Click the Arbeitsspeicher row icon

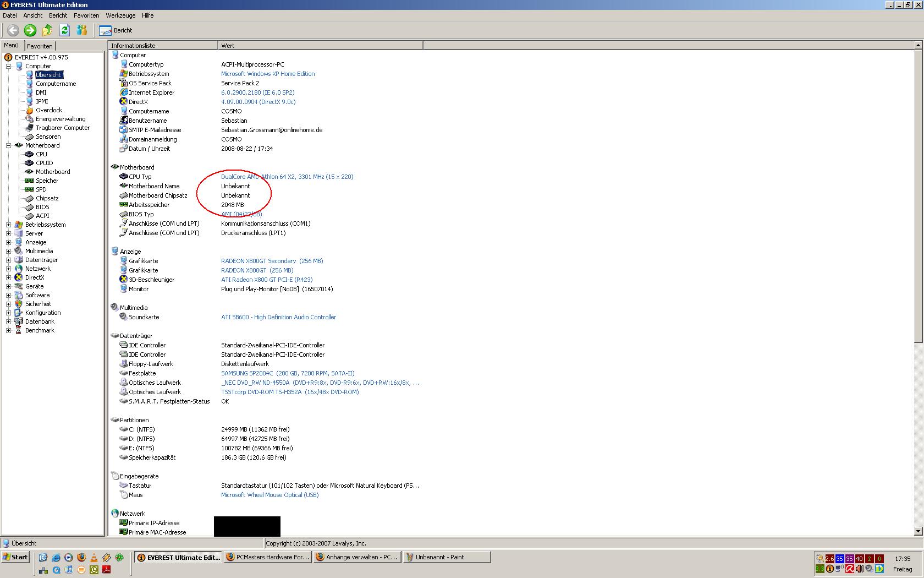[x=124, y=205]
